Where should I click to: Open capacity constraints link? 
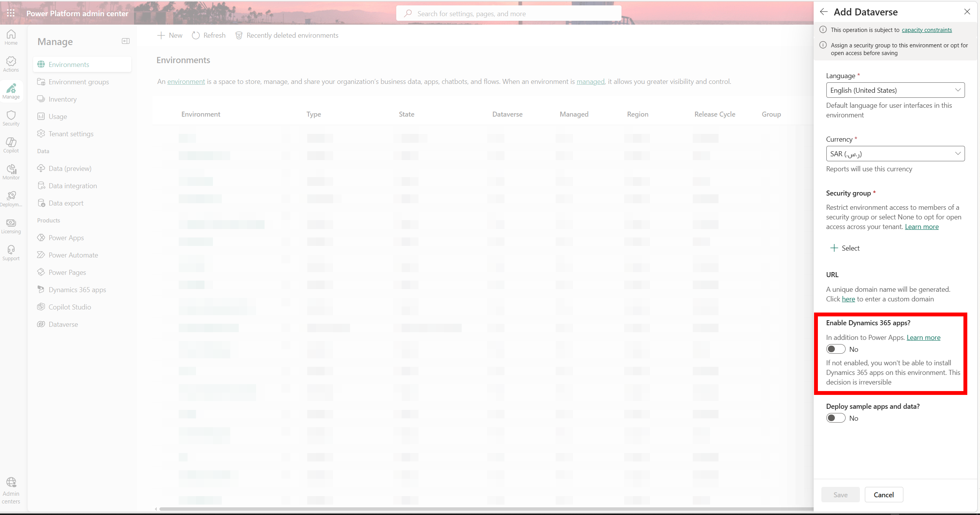926,30
